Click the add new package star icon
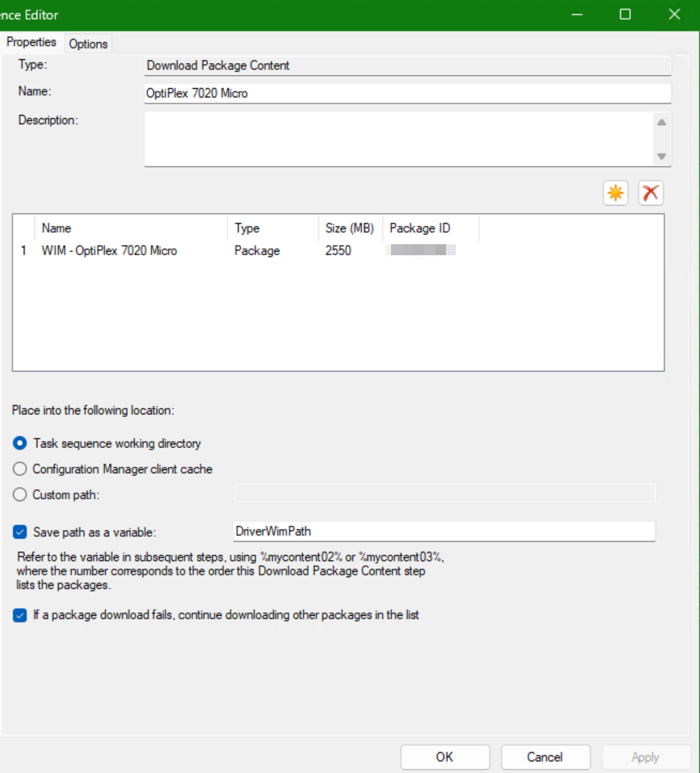Image resolution: width=700 pixels, height=773 pixels. coord(616,193)
